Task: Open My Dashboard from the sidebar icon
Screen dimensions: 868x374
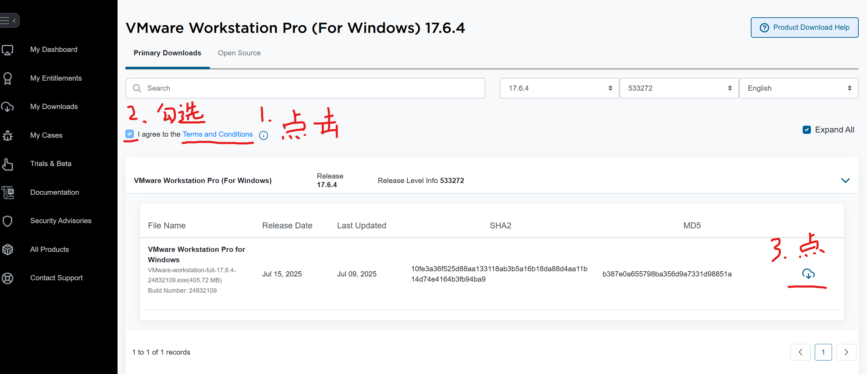Action: click(8, 50)
